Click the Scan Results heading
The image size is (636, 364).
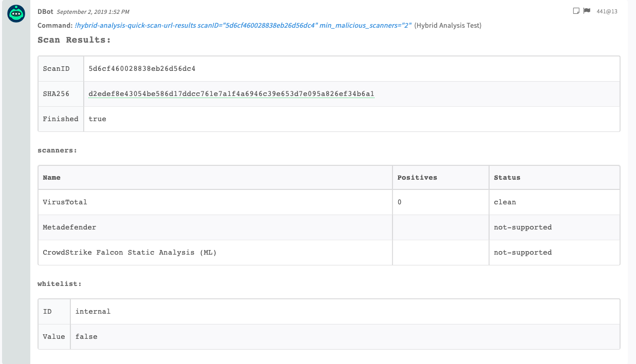[x=74, y=40]
